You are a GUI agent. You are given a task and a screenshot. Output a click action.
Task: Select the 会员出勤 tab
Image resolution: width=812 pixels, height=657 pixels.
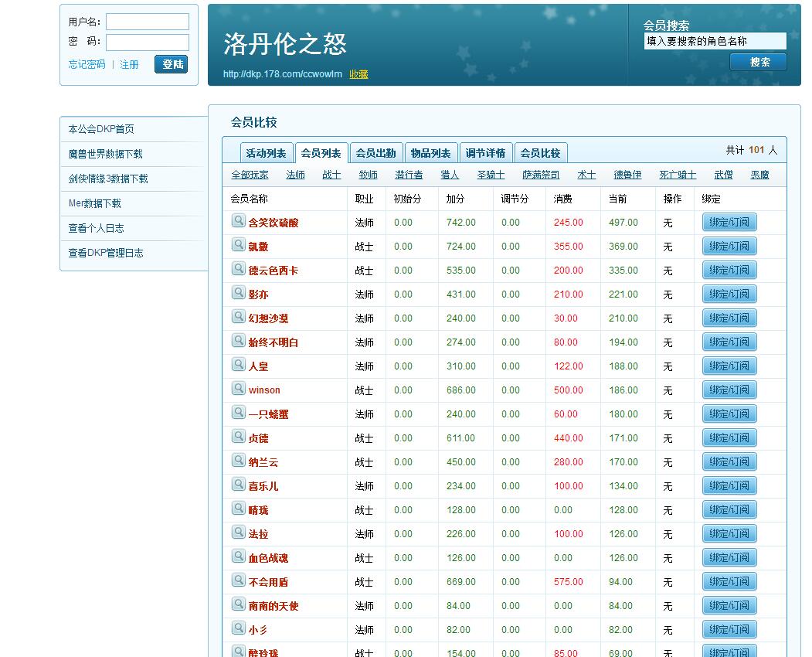tap(375, 153)
